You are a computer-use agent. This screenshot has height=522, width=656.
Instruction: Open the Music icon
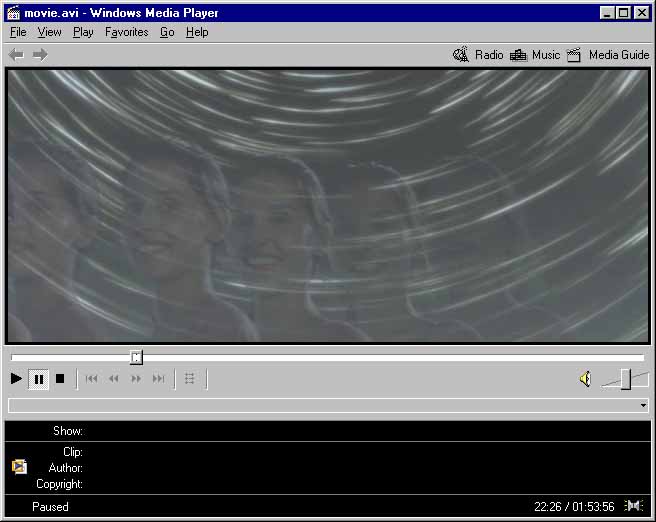(x=518, y=55)
